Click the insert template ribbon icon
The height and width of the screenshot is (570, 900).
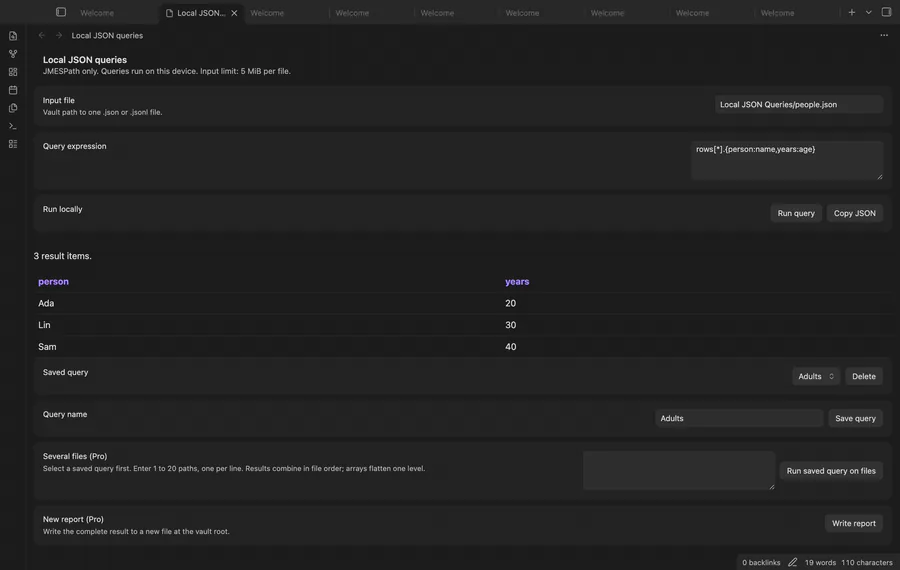[13, 108]
